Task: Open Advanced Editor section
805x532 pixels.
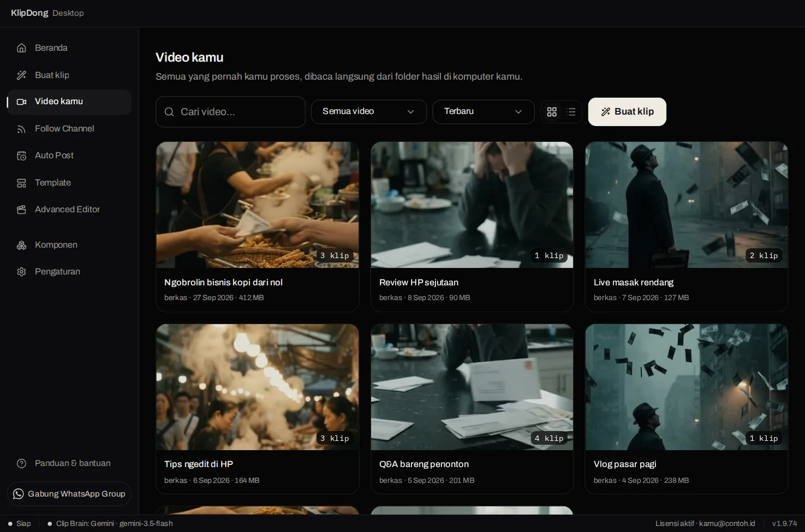Action: 69,210
